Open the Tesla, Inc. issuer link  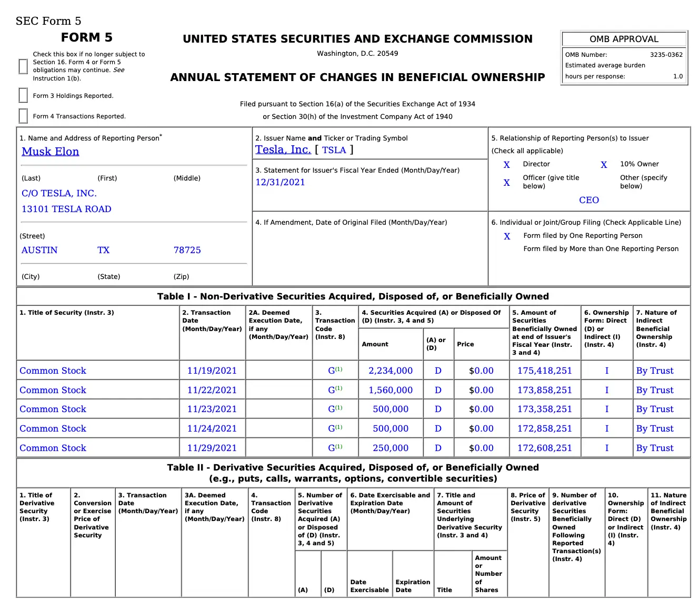pos(283,149)
